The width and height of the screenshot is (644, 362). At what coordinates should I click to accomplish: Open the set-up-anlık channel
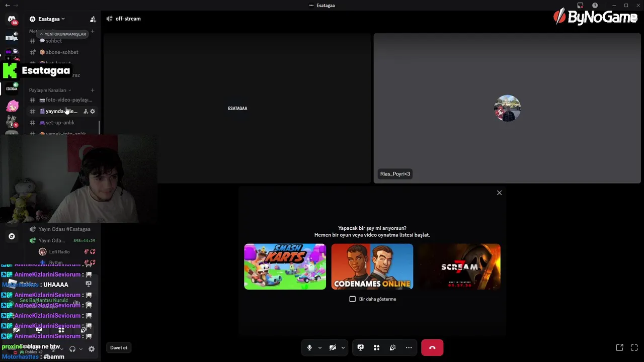pyautogui.click(x=61, y=123)
